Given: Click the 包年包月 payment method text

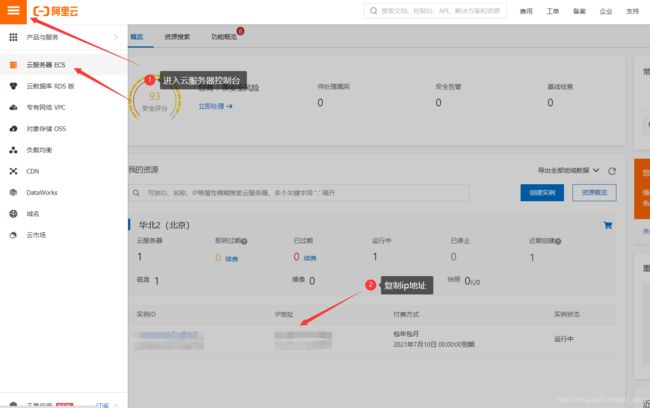Looking at the screenshot, I should [406, 334].
